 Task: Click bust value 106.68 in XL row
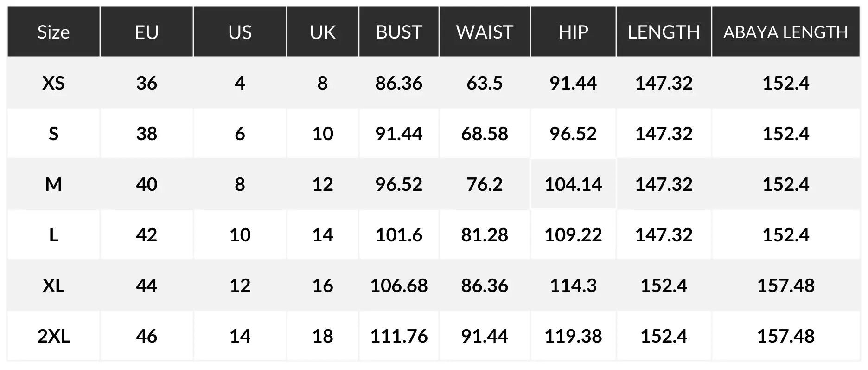pos(399,286)
